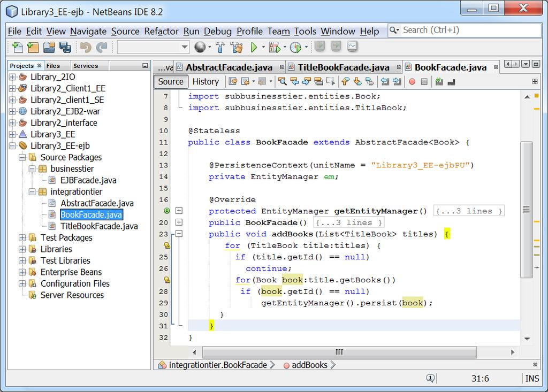Click the Uncomment code icon
The width and height of the screenshot is (548, 392).
451,81
